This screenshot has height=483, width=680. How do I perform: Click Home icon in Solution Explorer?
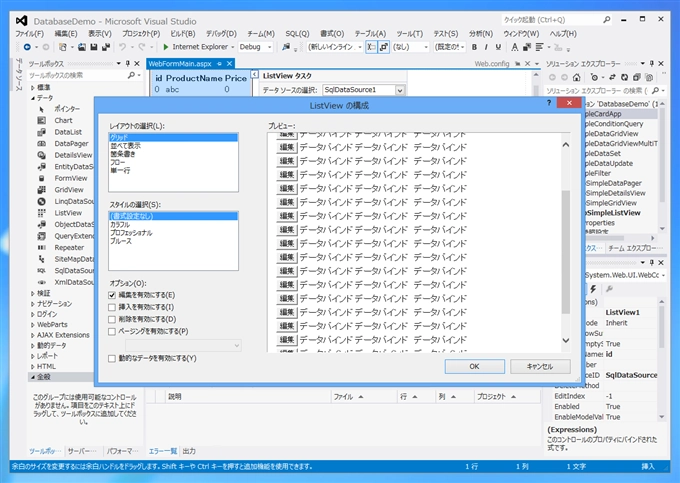point(576,77)
